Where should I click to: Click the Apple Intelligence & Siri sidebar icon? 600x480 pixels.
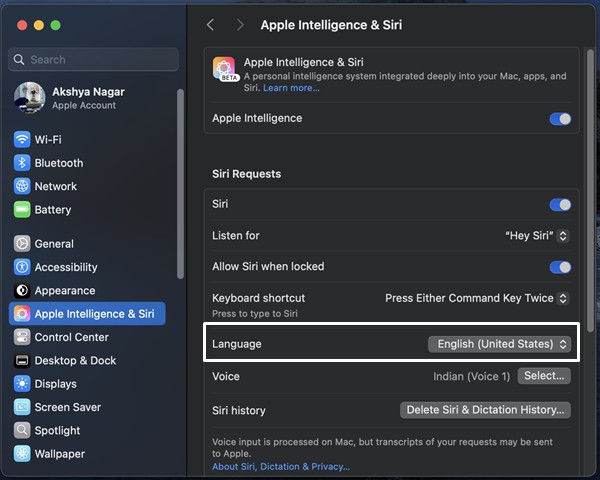pos(22,313)
